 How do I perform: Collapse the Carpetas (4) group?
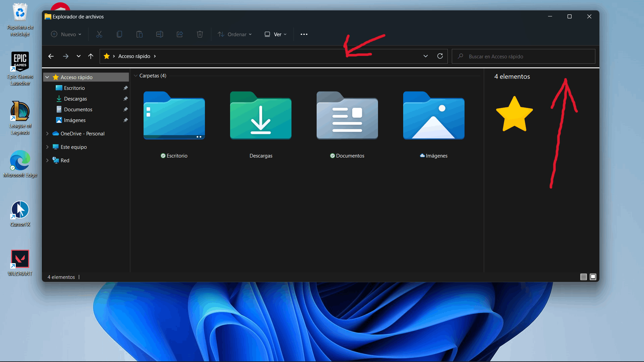click(x=136, y=76)
